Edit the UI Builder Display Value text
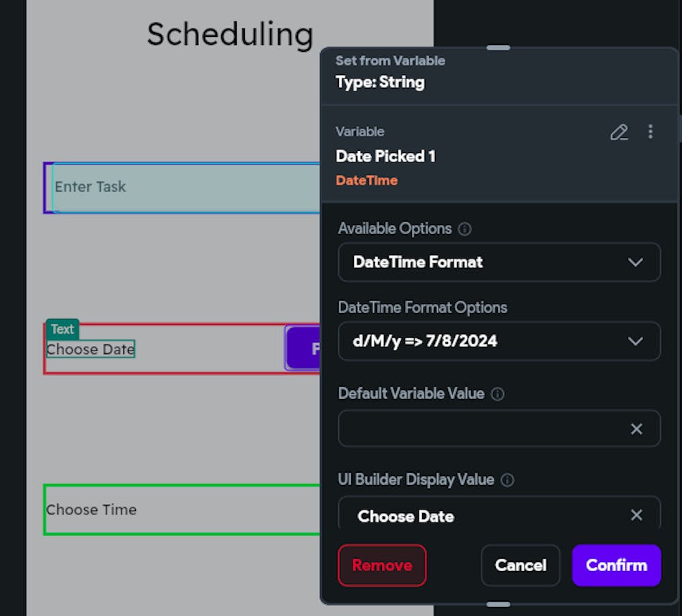Image resolution: width=682 pixels, height=616 pixels. (481, 516)
